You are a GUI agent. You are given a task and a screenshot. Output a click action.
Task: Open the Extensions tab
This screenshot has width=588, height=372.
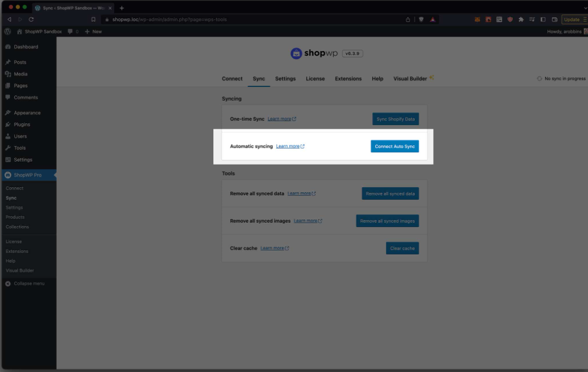click(348, 79)
